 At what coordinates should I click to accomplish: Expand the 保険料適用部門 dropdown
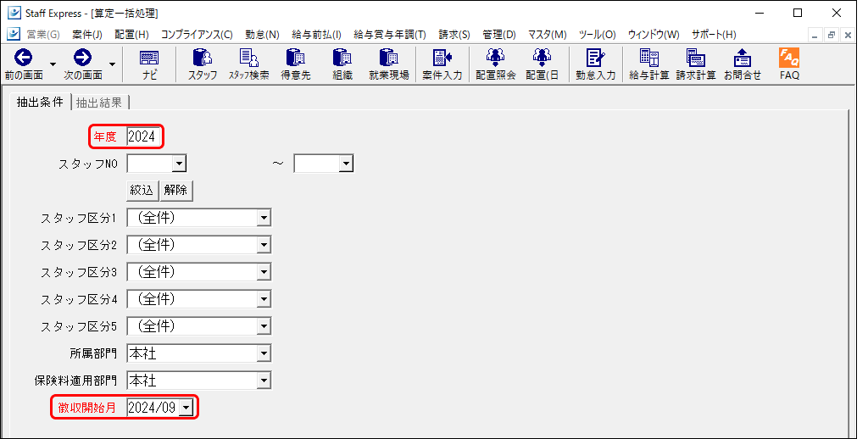click(x=264, y=381)
